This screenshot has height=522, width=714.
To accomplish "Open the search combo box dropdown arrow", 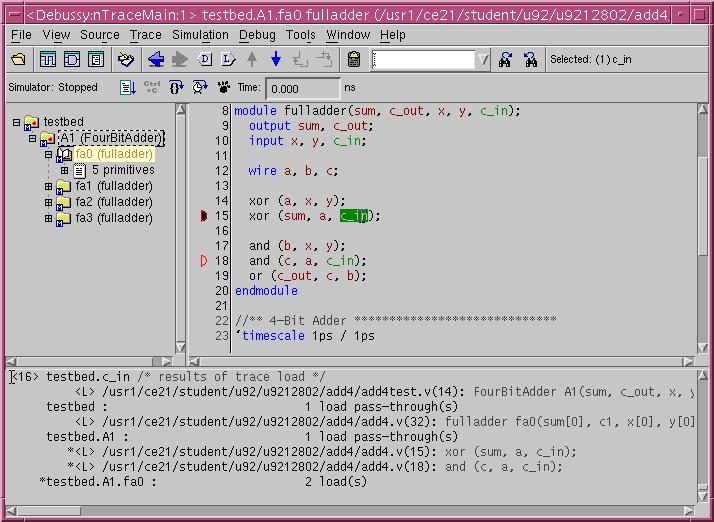I will coord(484,60).
